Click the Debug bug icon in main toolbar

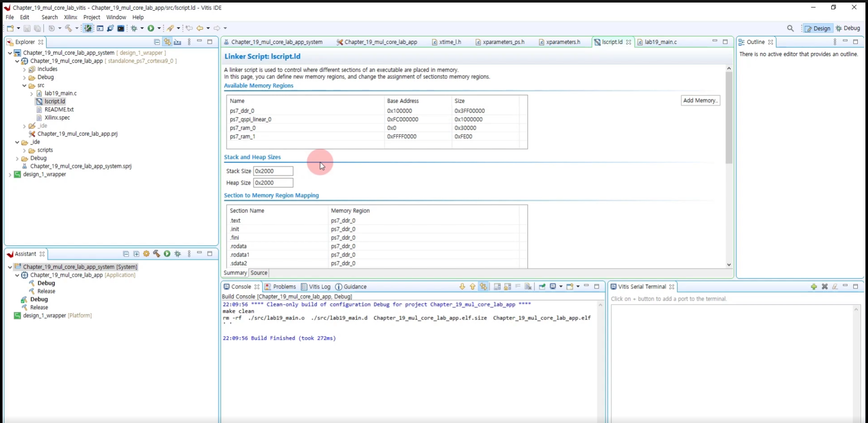pos(134,28)
